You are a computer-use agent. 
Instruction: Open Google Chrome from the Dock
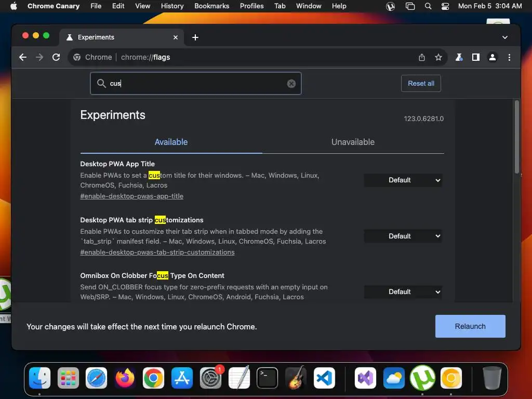click(153, 378)
